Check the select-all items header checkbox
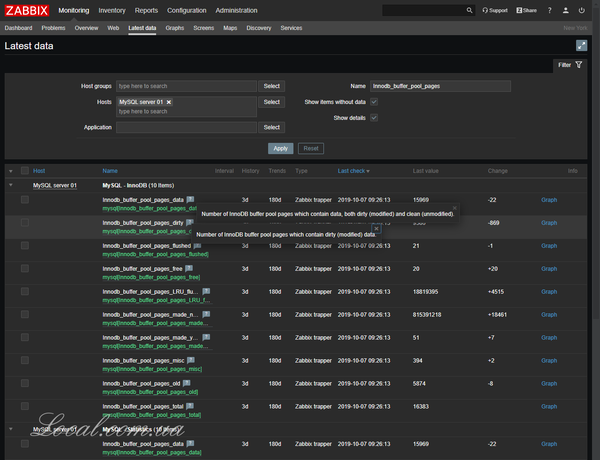The width and height of the screenshot is (600, 460). [x=25, y=171]
